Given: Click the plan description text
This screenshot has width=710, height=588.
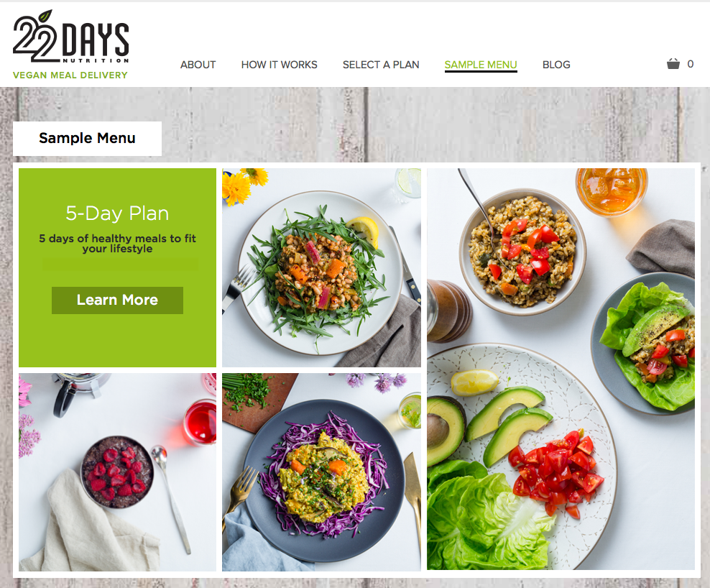Looking at the screenshot, I should coord(117,243).
